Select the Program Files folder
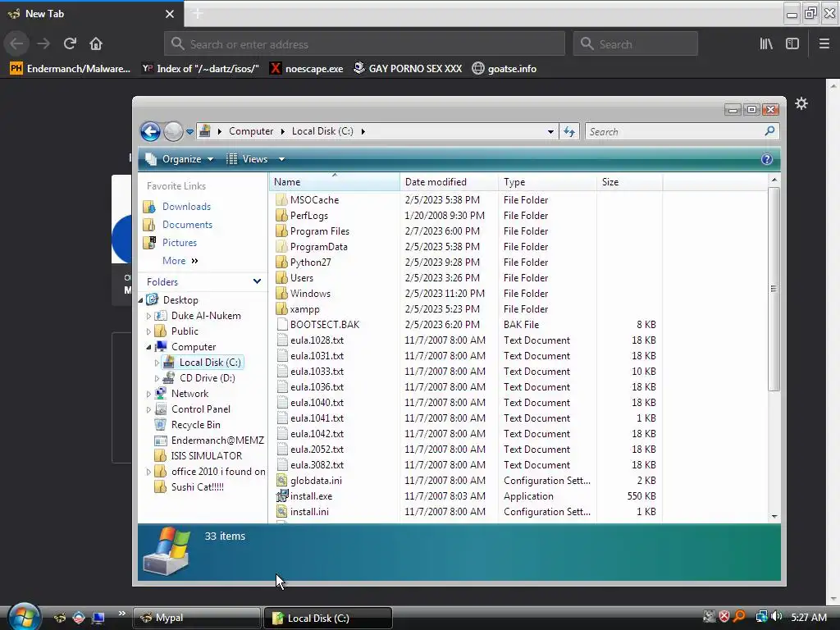This screenshot has height=630, width=840. coord(320,231)
